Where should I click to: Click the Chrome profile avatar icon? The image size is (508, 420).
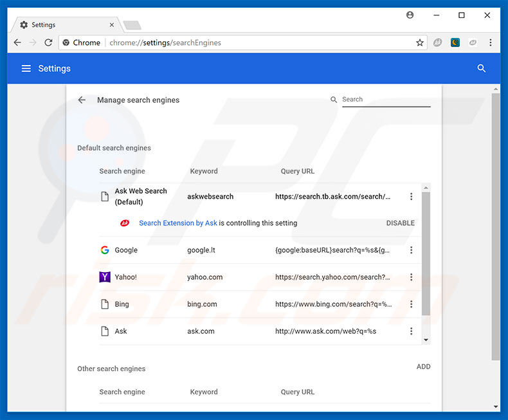[x=410, y=15]
